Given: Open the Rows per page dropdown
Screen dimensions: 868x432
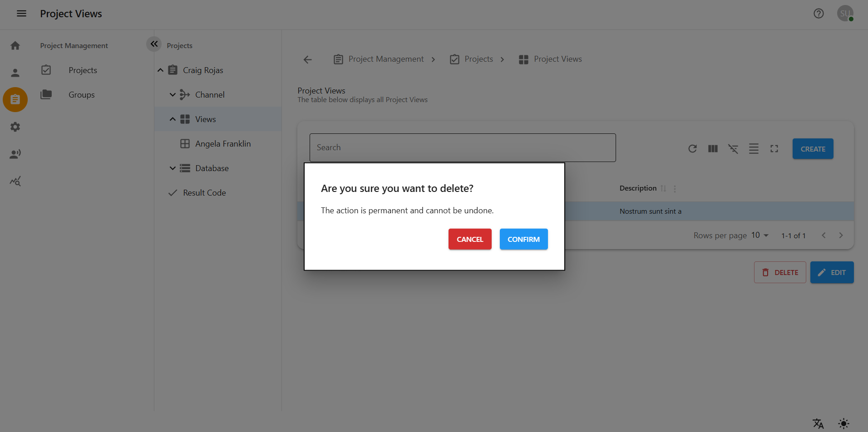Looking at the screenshot, I should pos(759,235).
